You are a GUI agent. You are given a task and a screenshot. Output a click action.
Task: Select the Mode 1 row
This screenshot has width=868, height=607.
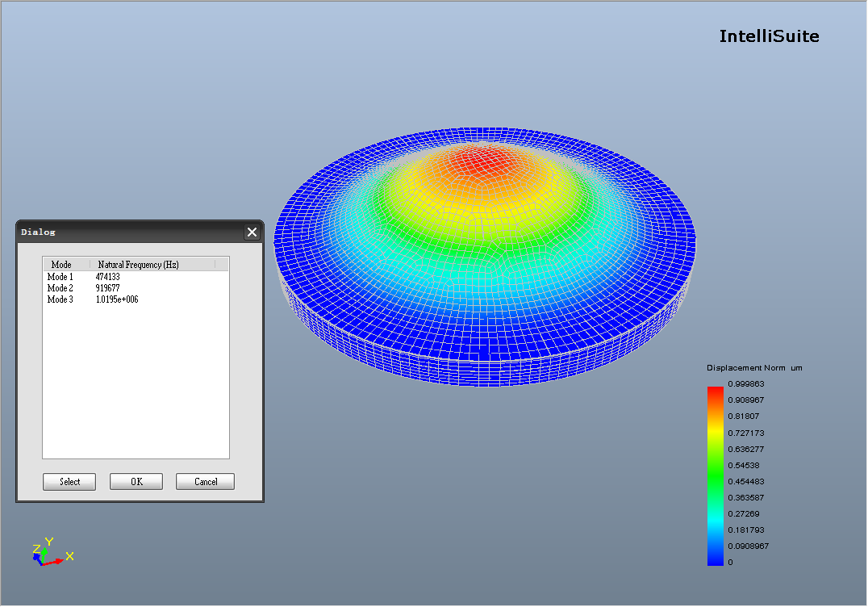tap(136, 277)
